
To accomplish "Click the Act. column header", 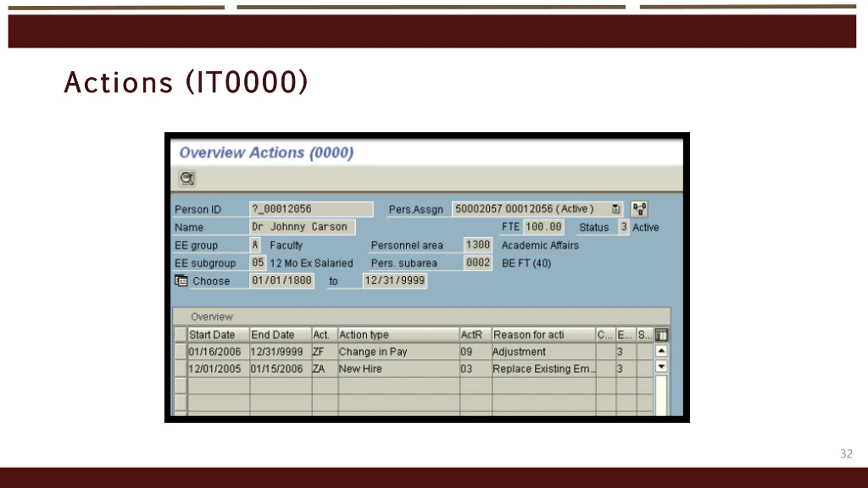I will [x=325, y=335].
